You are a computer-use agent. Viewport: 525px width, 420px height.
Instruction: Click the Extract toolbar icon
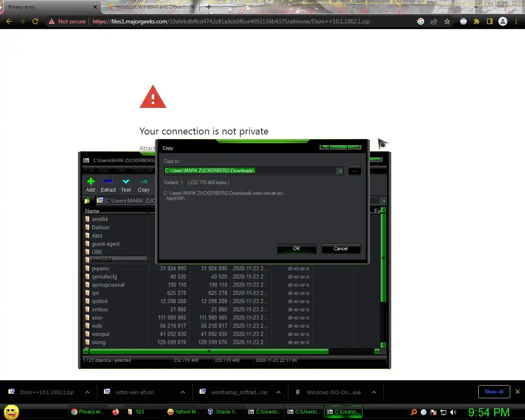[x=108, y=182]
